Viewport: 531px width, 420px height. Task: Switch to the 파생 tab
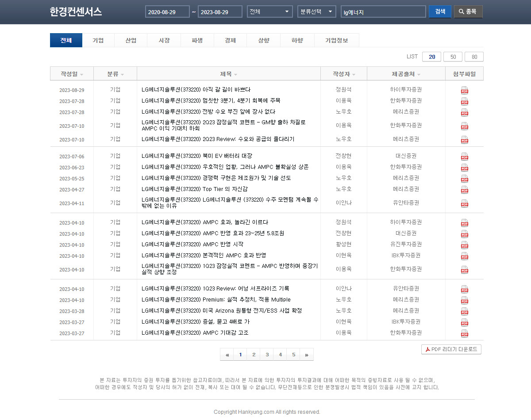[x=197, y=40]
